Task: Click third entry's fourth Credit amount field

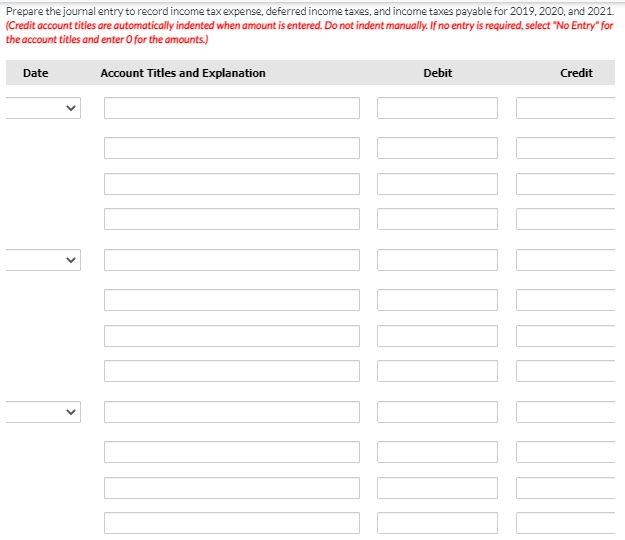Action: click(566, 523)
